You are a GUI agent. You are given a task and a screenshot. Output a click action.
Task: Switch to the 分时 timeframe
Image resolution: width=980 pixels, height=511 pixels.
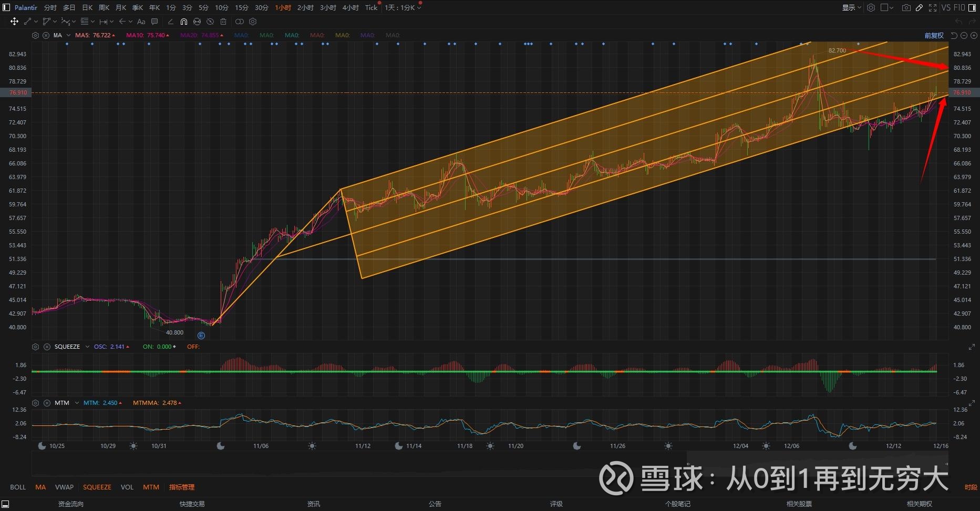point(50,7)
